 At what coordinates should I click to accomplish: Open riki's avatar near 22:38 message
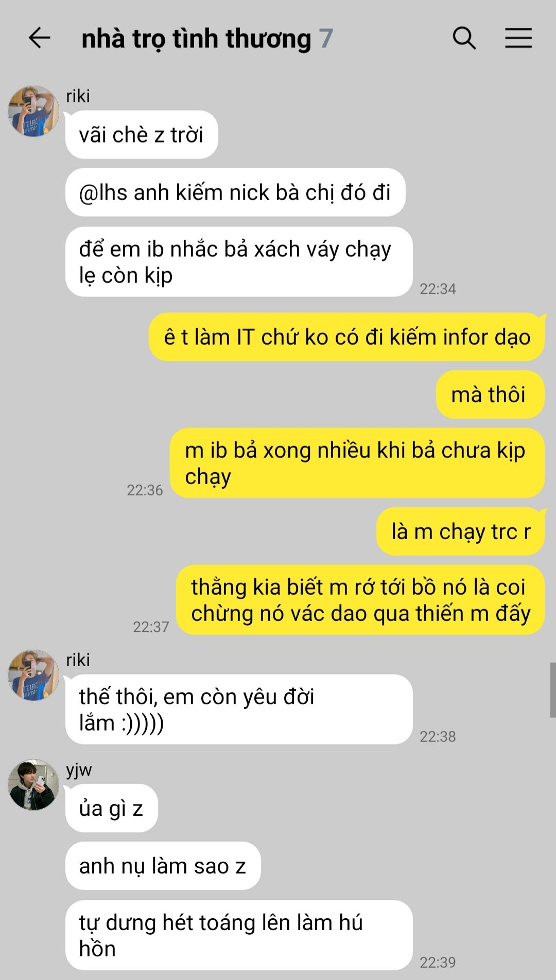(x=33, y=675)
